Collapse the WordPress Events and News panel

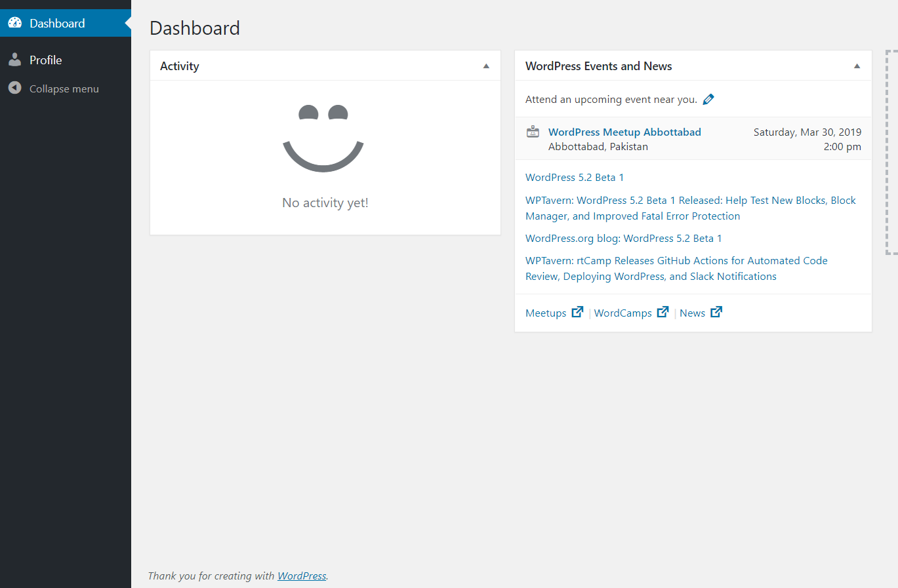[857, 66]
